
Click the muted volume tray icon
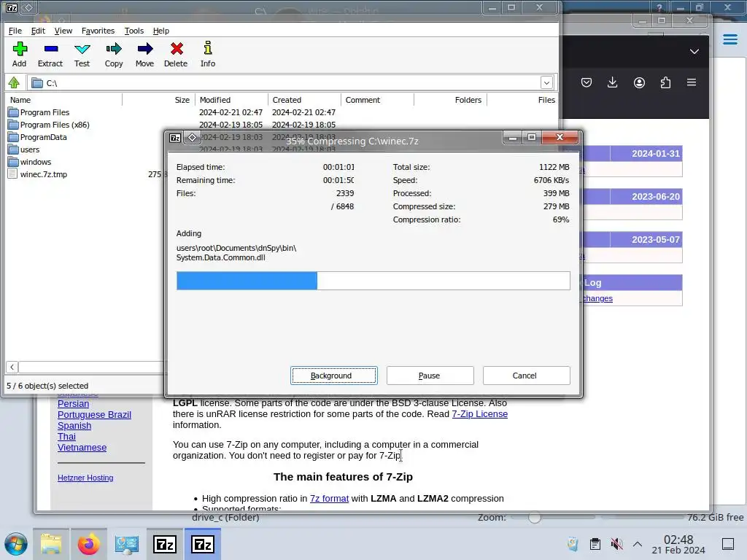point(617,544)
